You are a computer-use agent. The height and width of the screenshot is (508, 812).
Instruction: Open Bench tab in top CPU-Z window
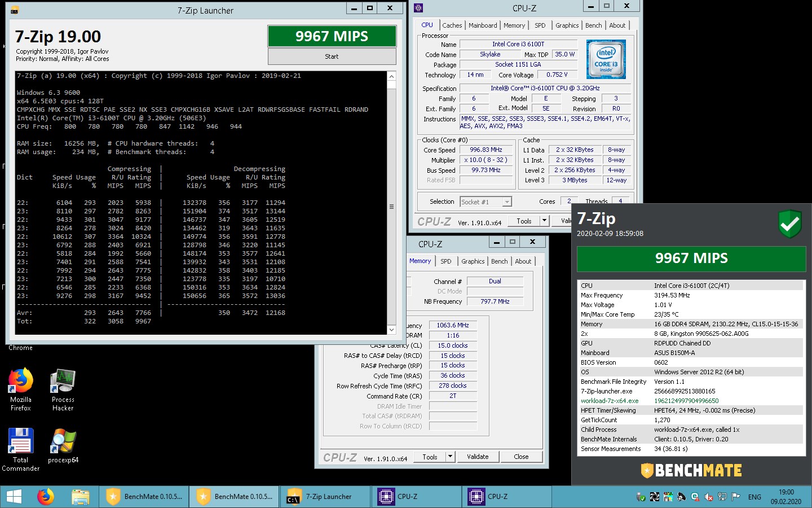(593, 25)
